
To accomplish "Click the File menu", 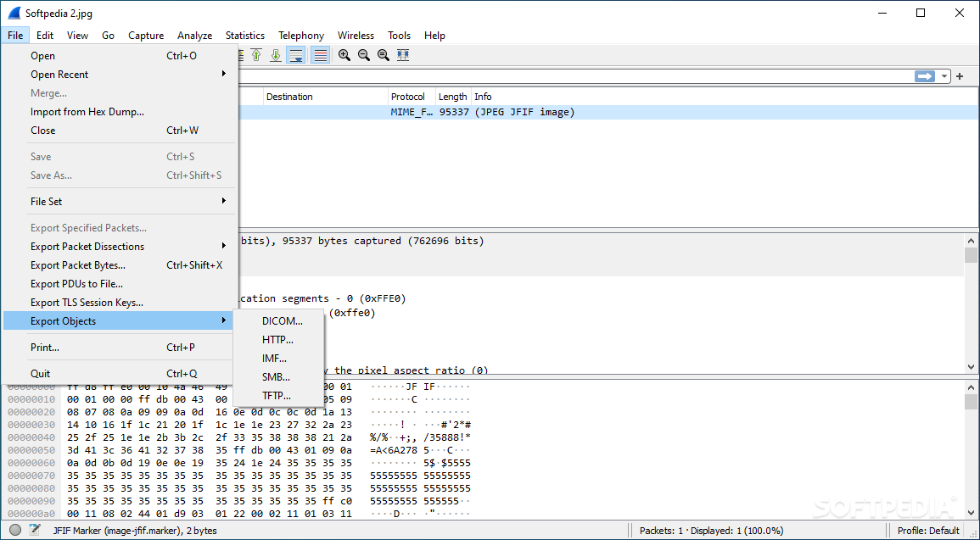I will coord(15,36).
